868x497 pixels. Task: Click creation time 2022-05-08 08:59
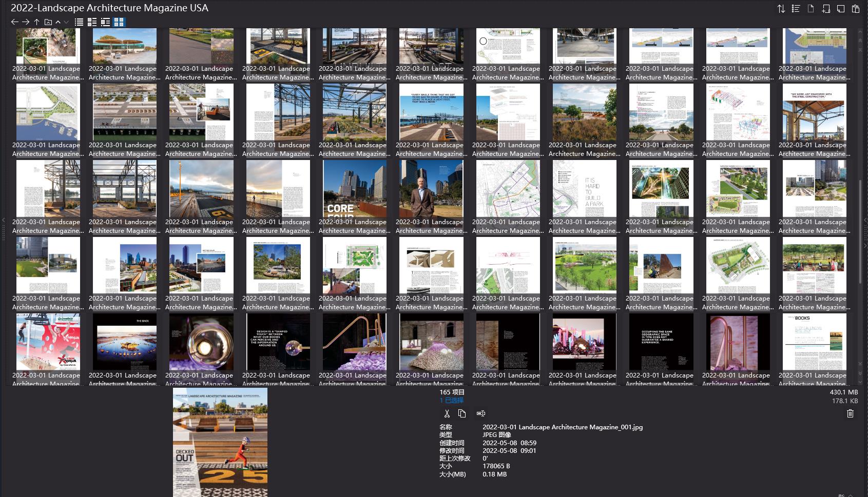509,443
